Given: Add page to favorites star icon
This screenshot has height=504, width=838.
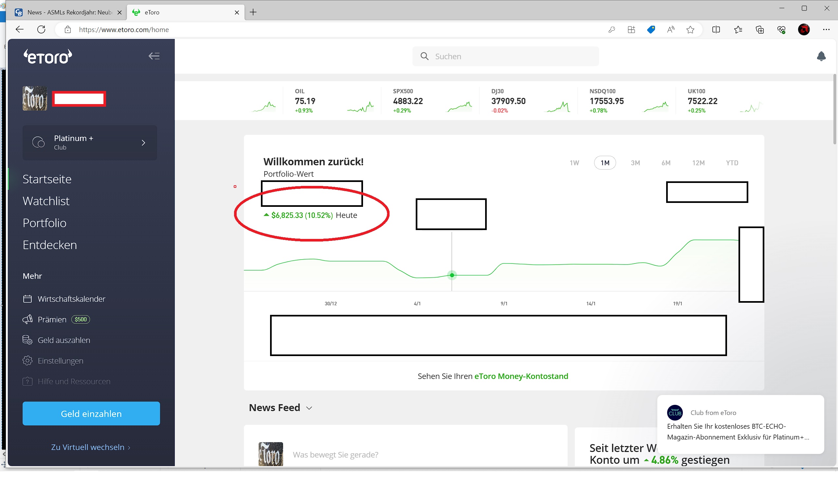Looking at the screenshot, I should (690, 30).
